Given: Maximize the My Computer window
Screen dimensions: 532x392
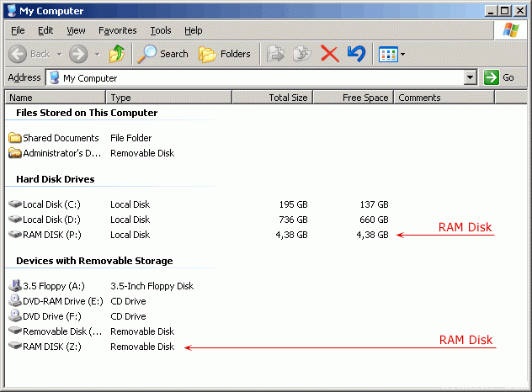Looking at the screenshot, I should [504, 11].
